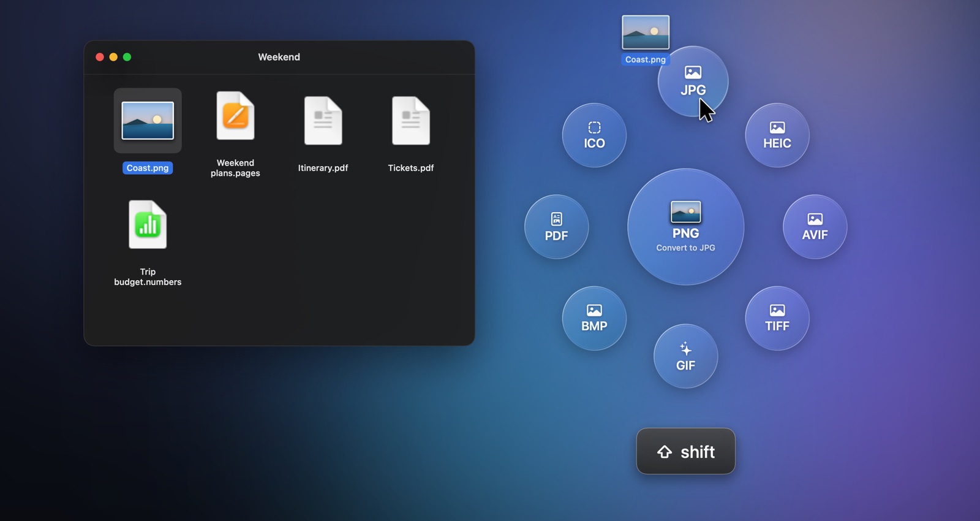Image resolution: width=980 pixels, height=521 pixels.
Task: Pick the AVIF format bubble
Action: point(815,227)
